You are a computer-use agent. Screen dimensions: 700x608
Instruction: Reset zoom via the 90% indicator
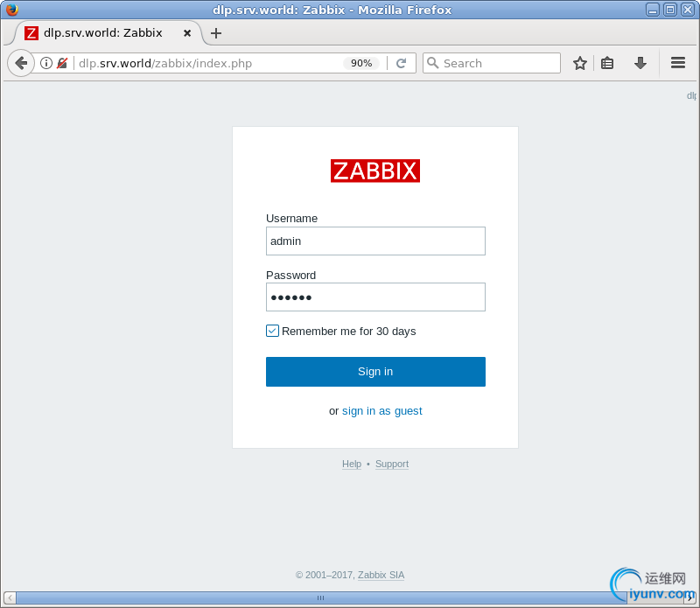(x=361, y=63)
